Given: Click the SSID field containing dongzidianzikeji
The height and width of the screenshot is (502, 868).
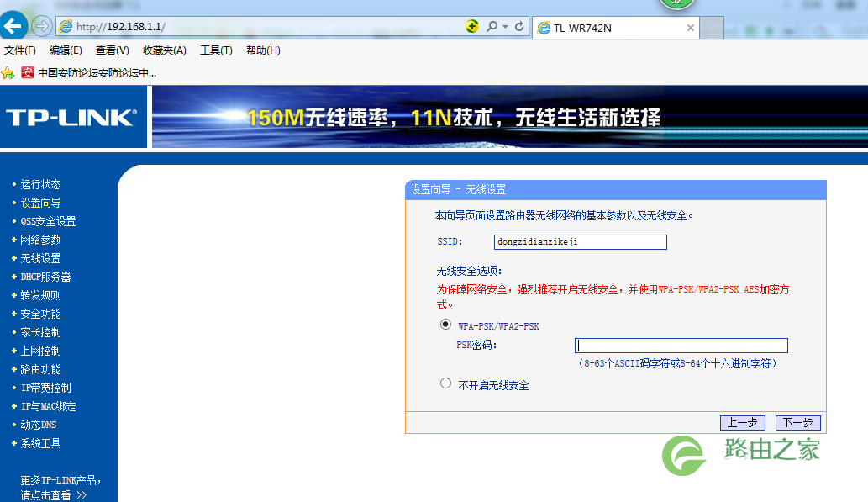Looking at the screenshot, I should pyautogui.click(x=580, y=242).
